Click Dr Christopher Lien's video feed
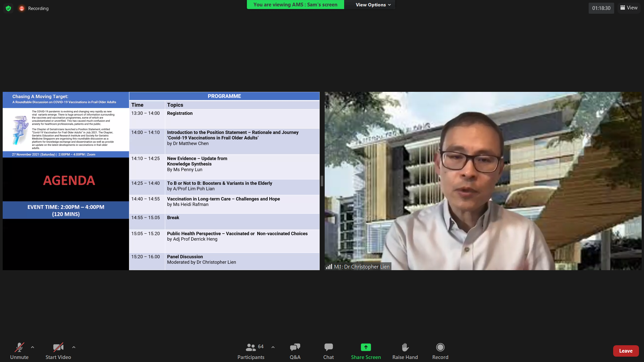This screenshot has width=644, height=362. (483, 181)
